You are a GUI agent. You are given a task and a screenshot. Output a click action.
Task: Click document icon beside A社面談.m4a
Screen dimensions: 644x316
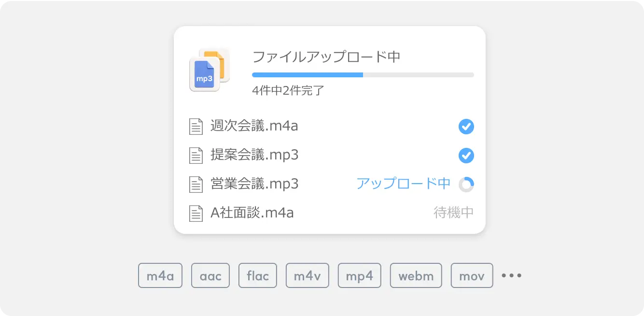point(196,213)
